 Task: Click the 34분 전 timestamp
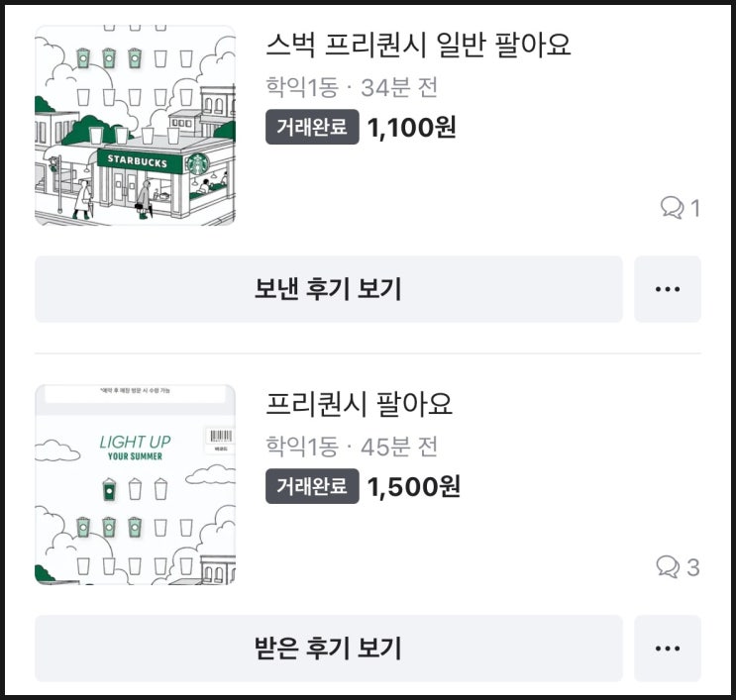[399, 87]
